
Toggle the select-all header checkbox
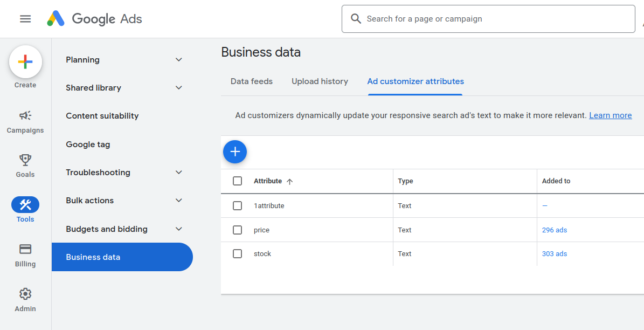(x=237, y=181)
